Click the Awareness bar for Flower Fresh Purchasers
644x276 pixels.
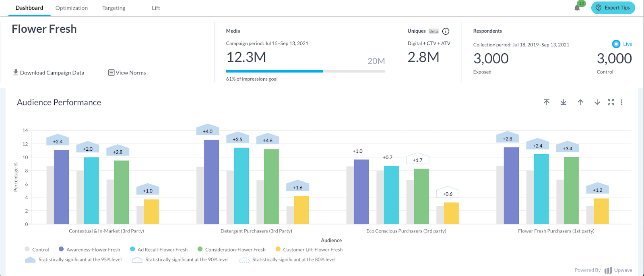tap(511, 186)
